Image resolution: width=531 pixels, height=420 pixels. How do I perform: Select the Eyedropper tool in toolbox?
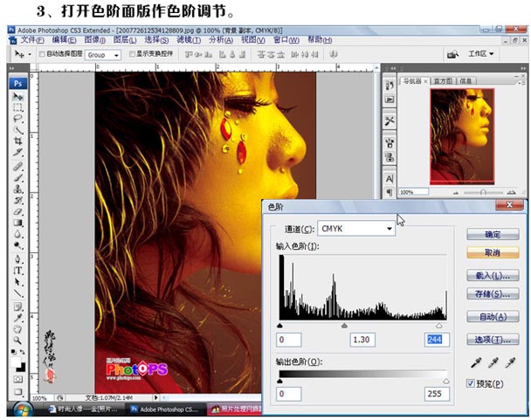pos(18,318)
